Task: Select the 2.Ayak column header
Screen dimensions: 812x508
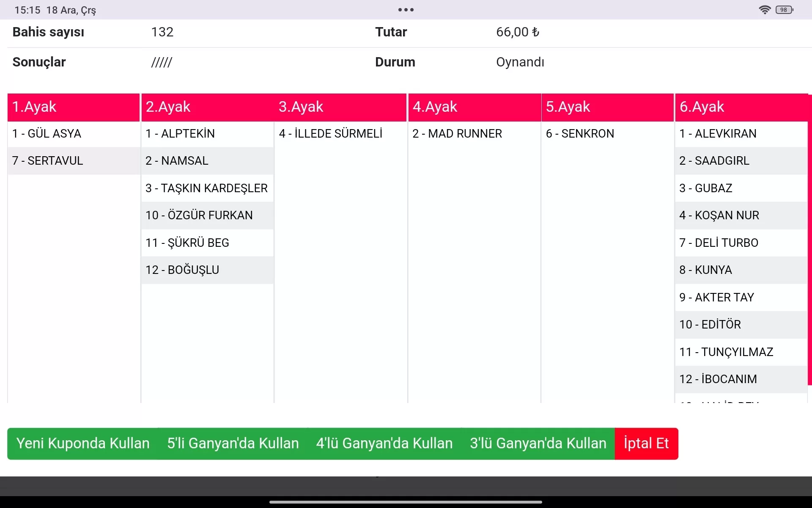Action: [207, 107]
